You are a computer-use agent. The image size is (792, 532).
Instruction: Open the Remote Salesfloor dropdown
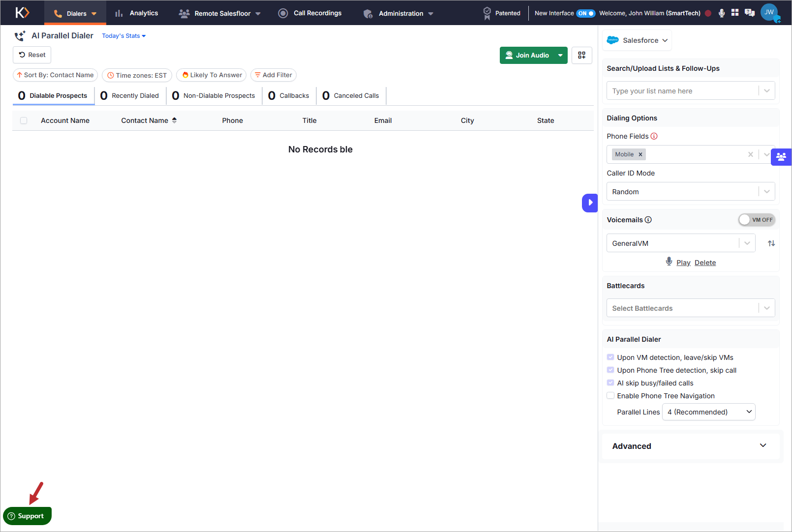click(220, 13)
